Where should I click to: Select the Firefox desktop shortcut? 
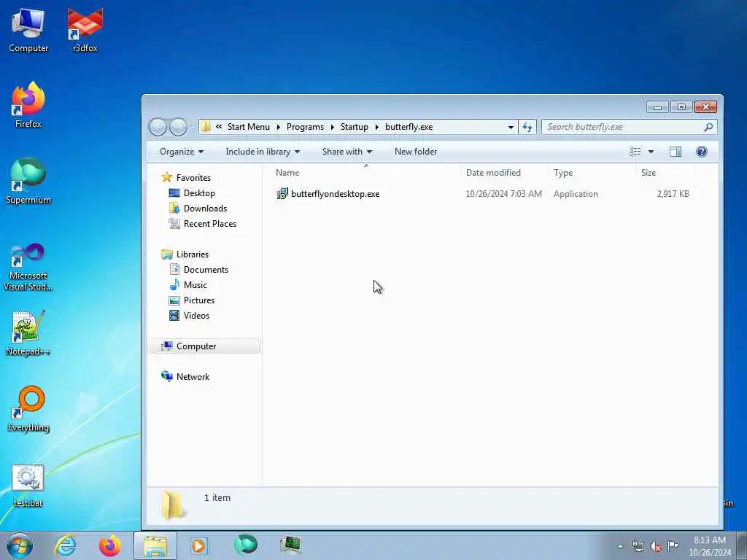pos(28,105)
